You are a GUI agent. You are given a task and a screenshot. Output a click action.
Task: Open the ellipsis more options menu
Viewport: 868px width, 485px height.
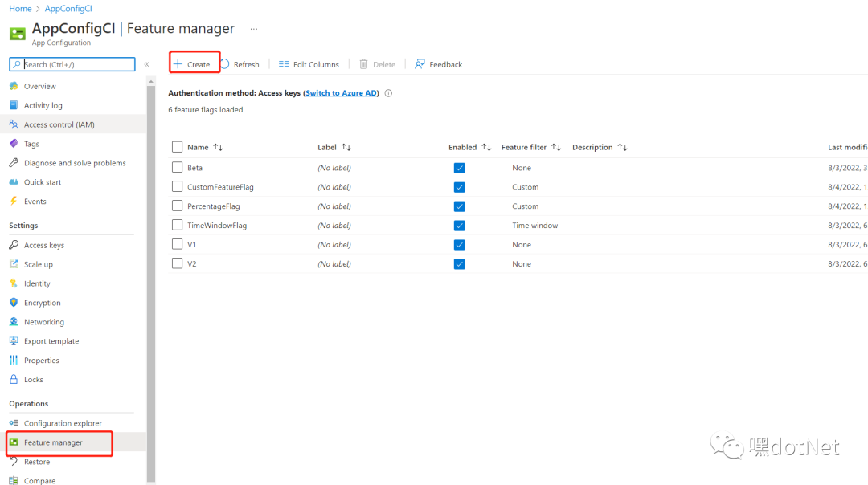[x=253, y=29]
